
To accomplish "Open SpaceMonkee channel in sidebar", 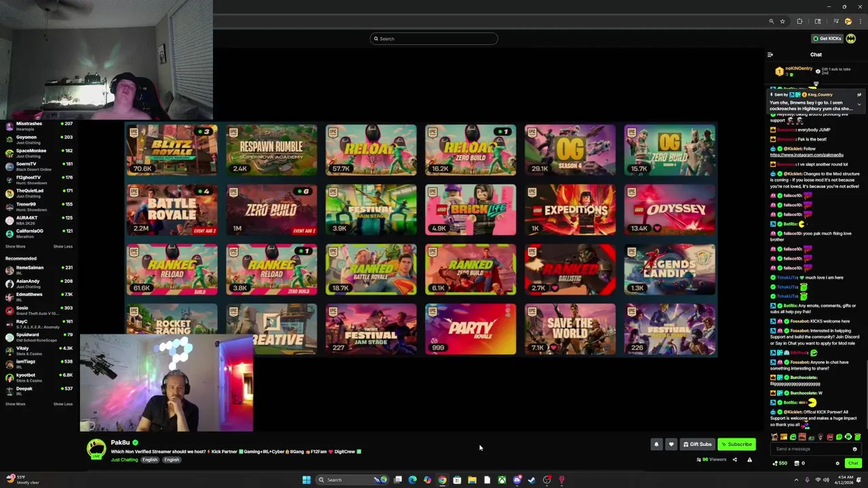I will [39, 153].
